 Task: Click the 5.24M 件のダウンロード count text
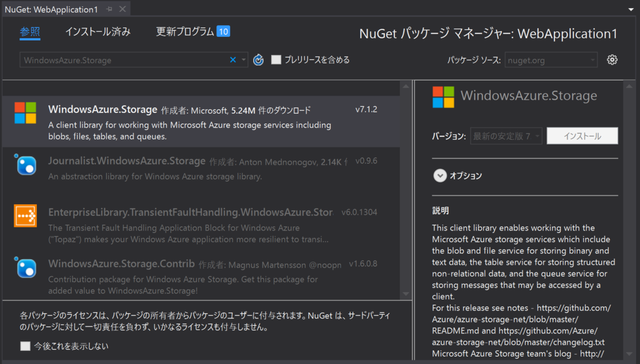271,110
